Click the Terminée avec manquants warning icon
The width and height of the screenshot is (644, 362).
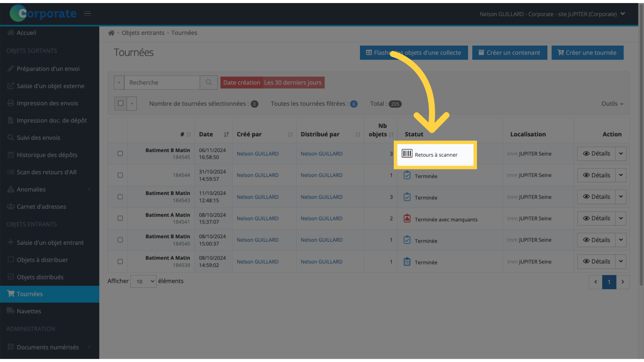point(407,219)
